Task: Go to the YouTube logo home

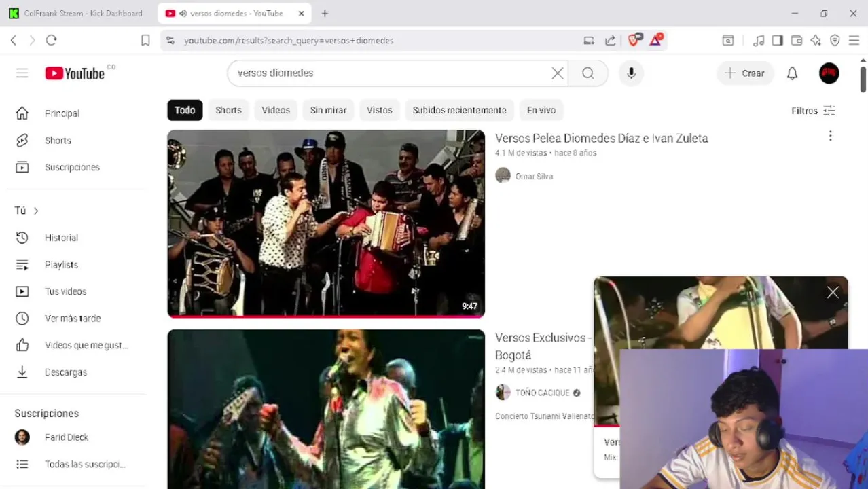Action: pos(75,73)
